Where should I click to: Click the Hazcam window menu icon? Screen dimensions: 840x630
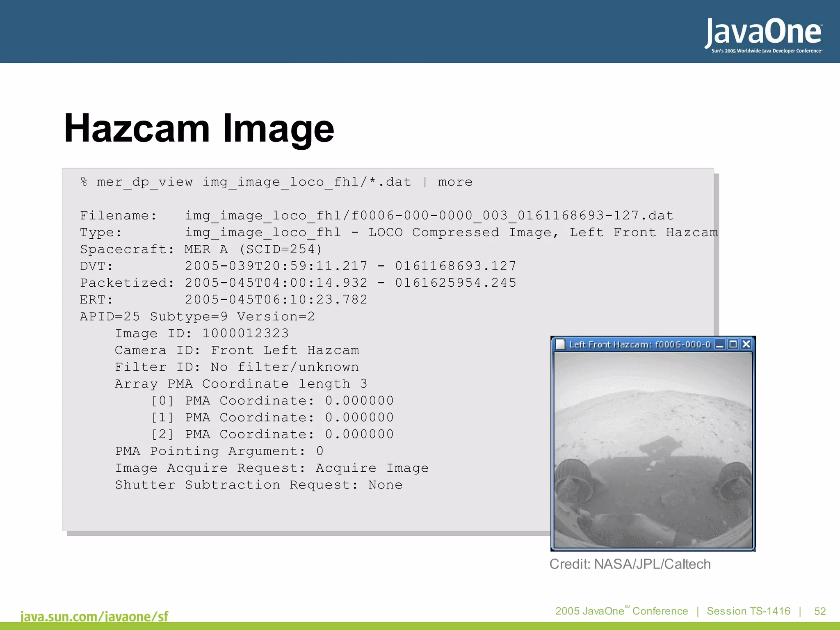point(560,345)
